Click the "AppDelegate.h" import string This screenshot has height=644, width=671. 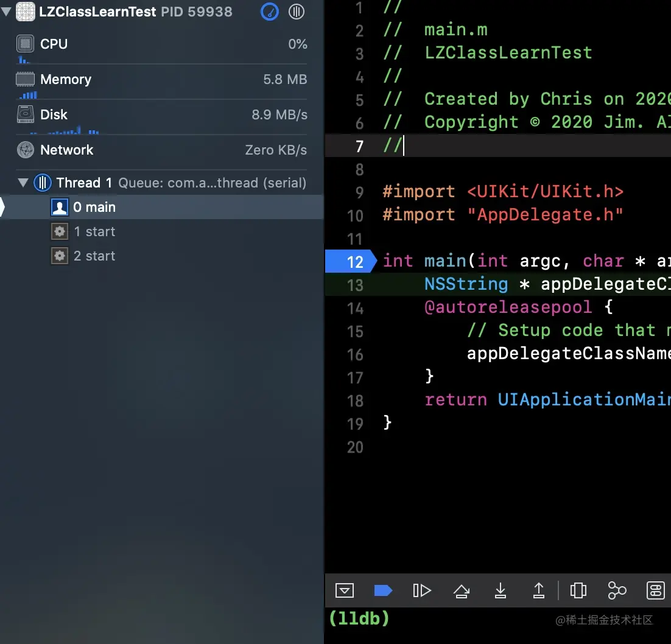click(545, 214)
